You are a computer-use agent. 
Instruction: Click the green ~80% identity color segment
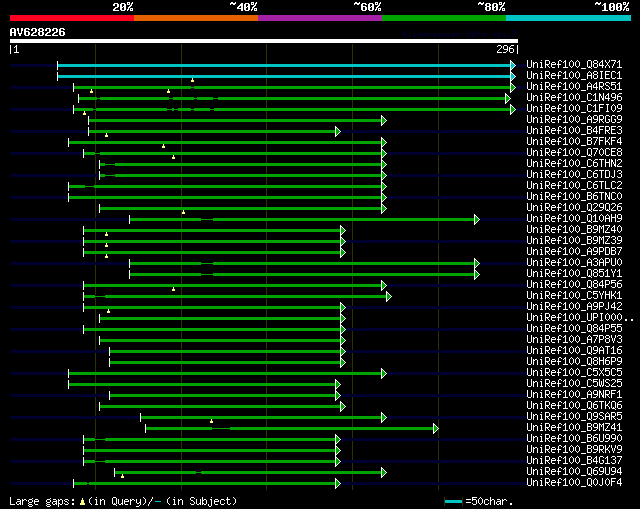(x=444, y=18)
